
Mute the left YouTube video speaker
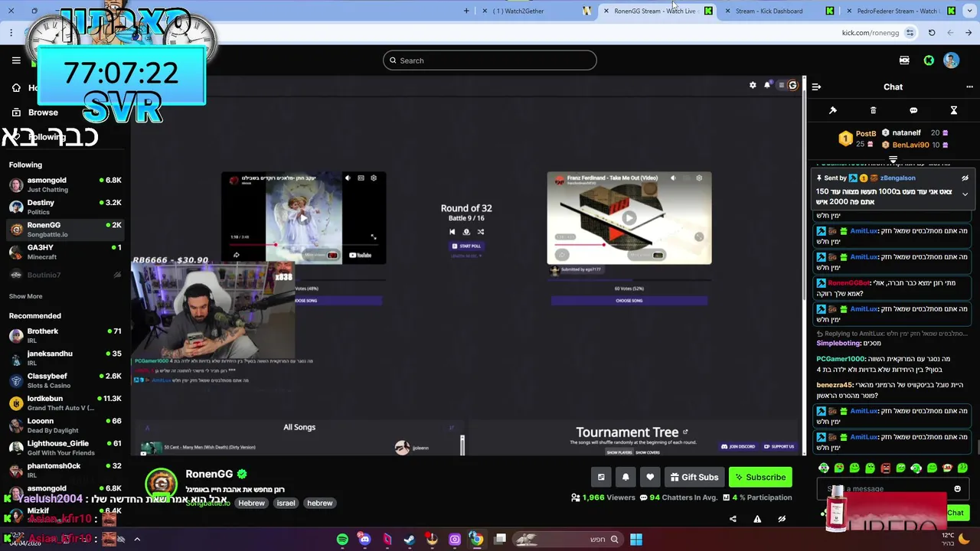pos(348,178)
